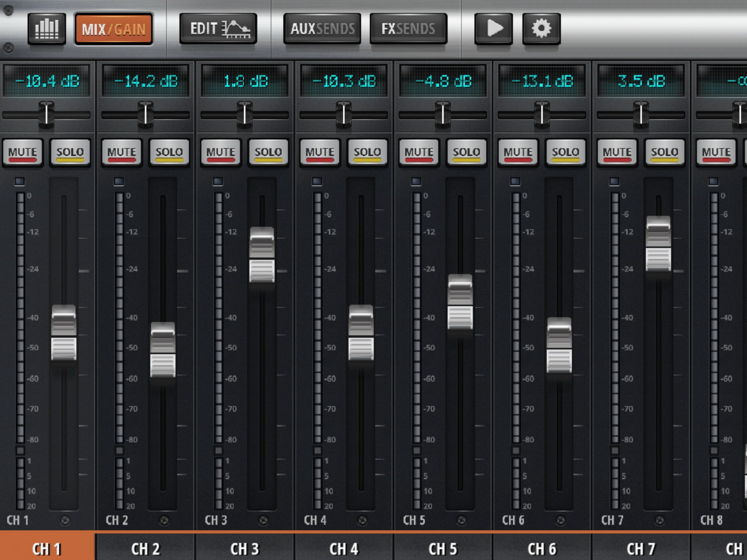Open the AUX SENDS view
This screenshot has width=747, height=560.
click(x=322, y=29)
